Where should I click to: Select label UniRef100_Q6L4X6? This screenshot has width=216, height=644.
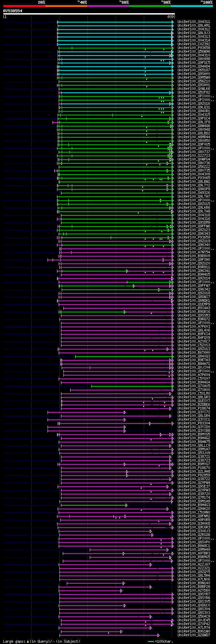click(x=194, y=330)
